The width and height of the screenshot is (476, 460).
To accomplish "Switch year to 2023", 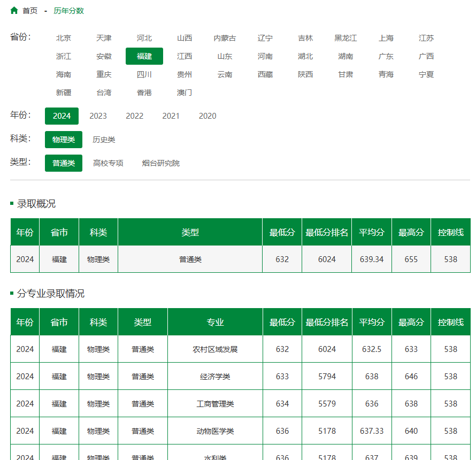I will [x=98, y=116].
